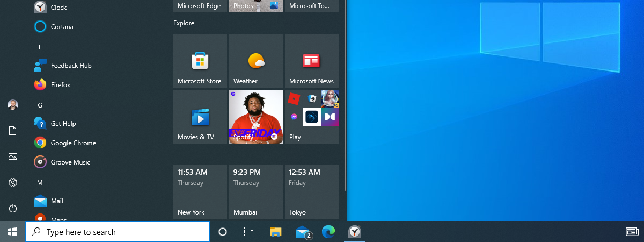
Task: Click the taskbar search box
Action: click(118, 232)
